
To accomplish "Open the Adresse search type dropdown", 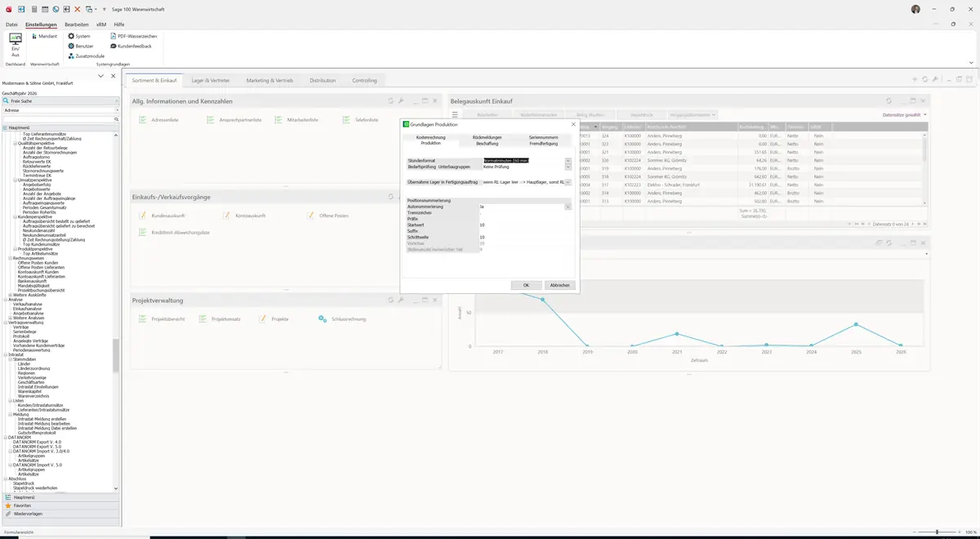I will coord(116,109).
